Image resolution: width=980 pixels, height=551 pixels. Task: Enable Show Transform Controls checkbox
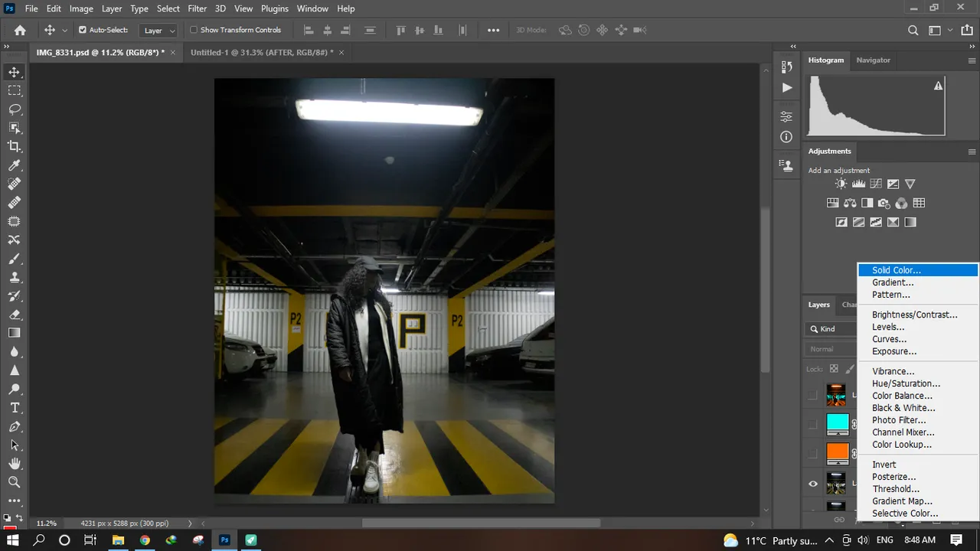click(x=194, y=30)
